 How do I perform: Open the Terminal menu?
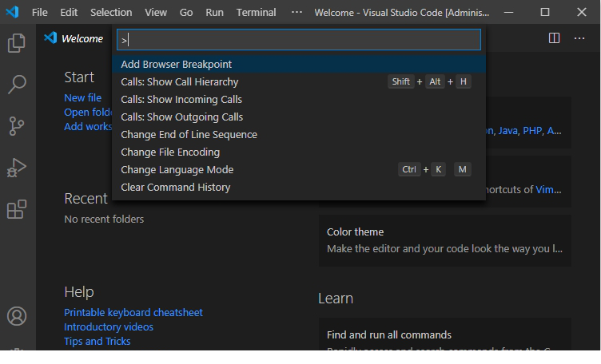click(x=256, y=12)
